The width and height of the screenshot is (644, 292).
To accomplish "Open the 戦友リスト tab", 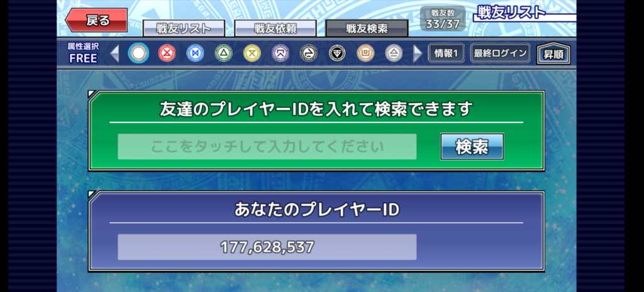I will point(184,28).
